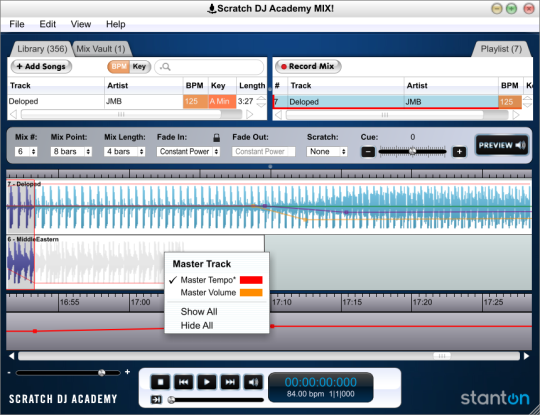Open the Mix Point dropdown
The width and height of the screenshot is (540, 415).
[71, 152]
